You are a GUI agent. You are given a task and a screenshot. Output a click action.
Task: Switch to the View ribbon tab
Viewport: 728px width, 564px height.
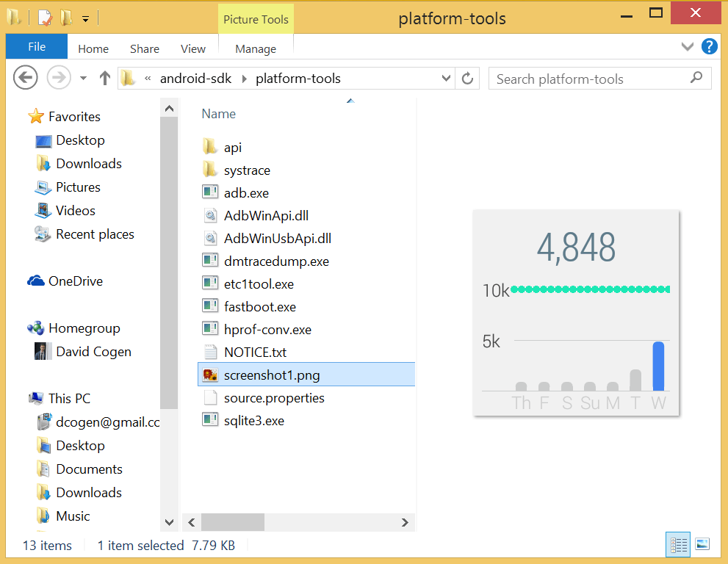(192, 49)
